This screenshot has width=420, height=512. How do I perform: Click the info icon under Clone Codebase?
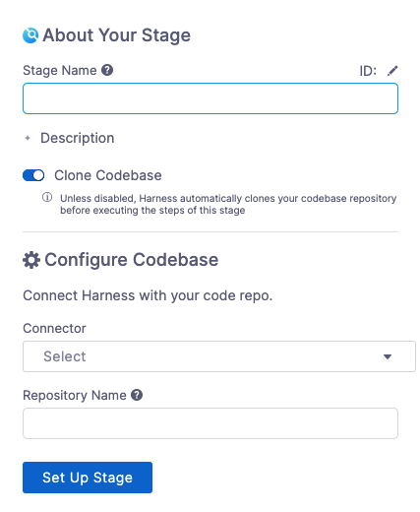(x=47, y=197)
